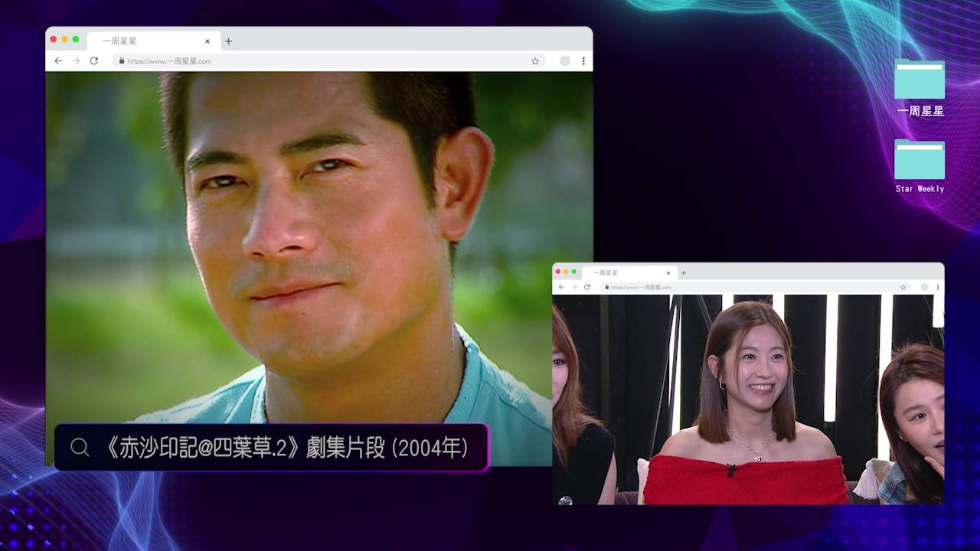Image resolution: width=980 pixels, height=551 pixels.
Task: Open the three-dot menu in the large browser
Action: click(583, 61)
